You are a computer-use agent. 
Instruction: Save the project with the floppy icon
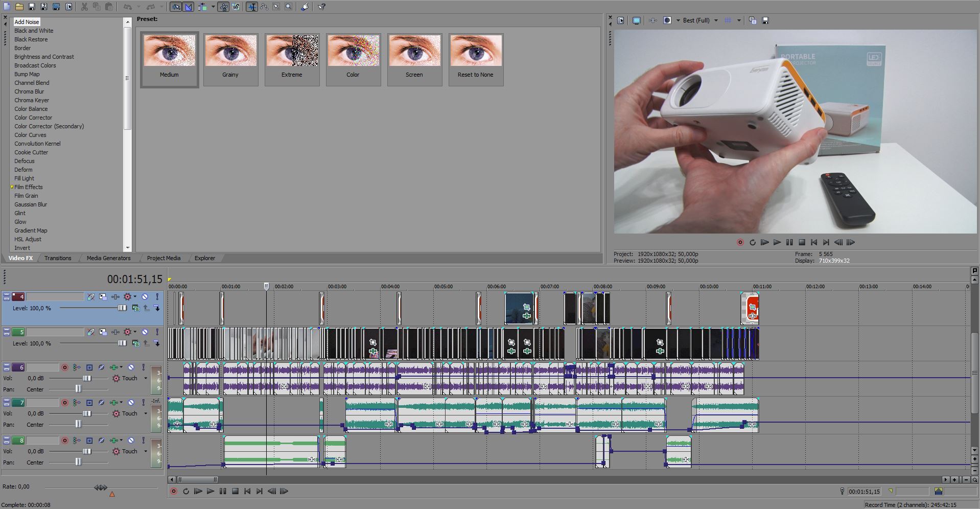click(x=31, y=7)
